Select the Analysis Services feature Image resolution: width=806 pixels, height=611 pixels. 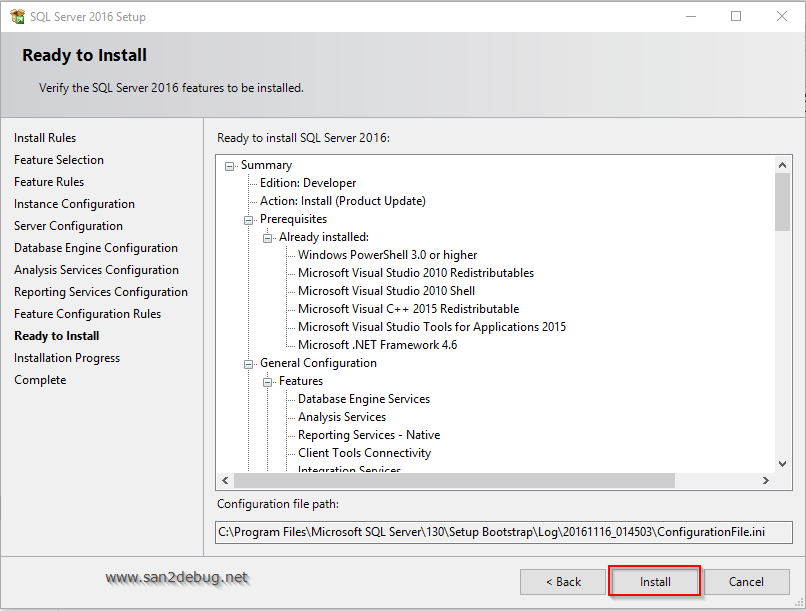tap(342, 417)
